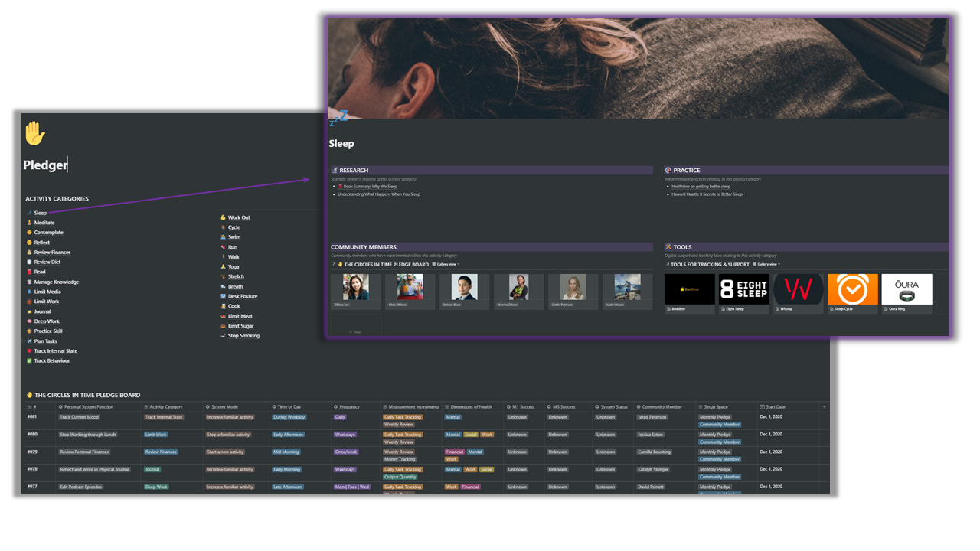980x551 pixels.
Task: Open Tiffany Lee community member card
Action: (x=356, y=292)
